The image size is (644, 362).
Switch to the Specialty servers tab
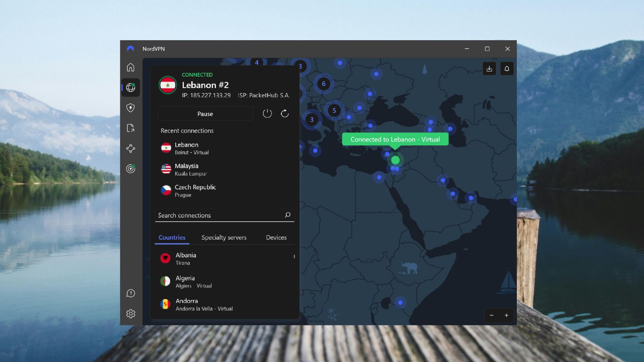click(224, 237)
